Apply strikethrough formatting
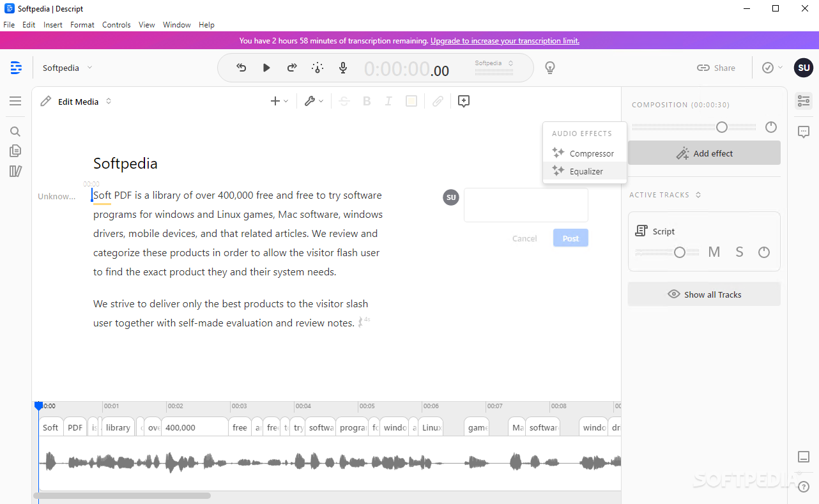 coord(344,101)
